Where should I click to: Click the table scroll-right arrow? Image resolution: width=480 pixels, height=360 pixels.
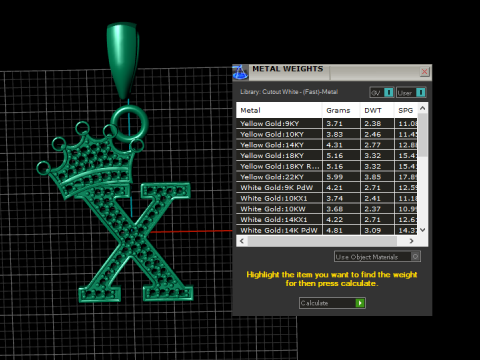(x=412, y=241)
